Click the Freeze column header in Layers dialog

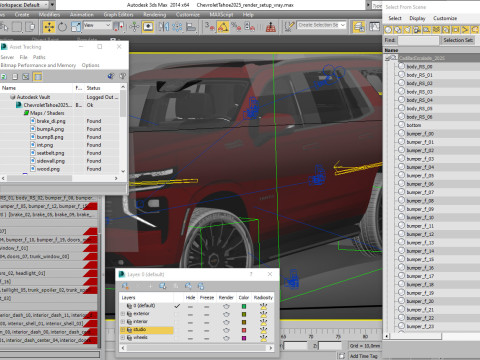[x=207, y=297]
